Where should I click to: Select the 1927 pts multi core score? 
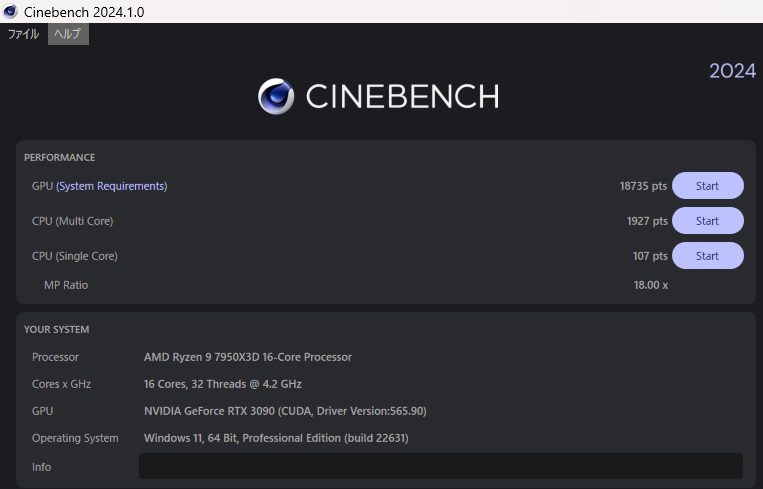(x=647, y=221)
